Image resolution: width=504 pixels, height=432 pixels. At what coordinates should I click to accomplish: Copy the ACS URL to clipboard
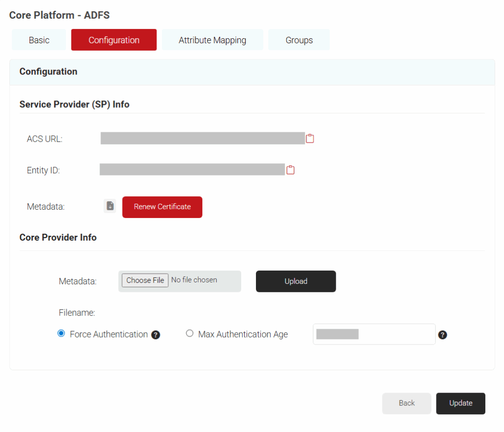point(310,138)
